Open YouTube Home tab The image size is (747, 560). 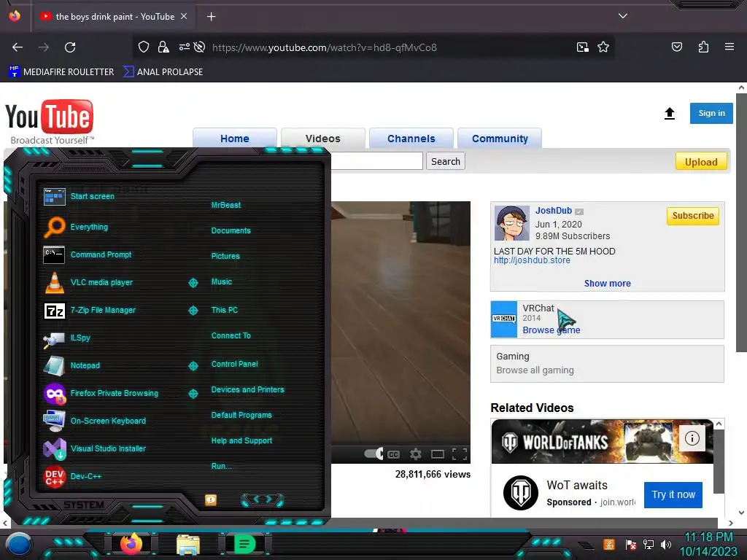pos(235,139)
